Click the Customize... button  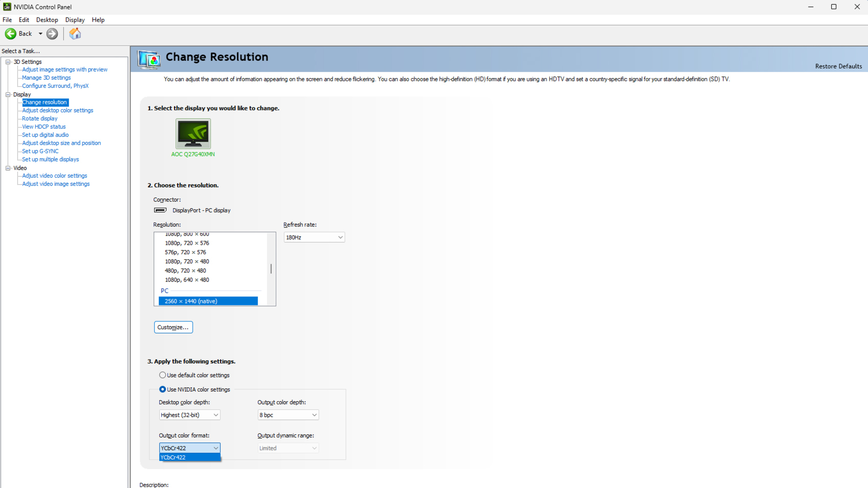click(x=173, y=327)
